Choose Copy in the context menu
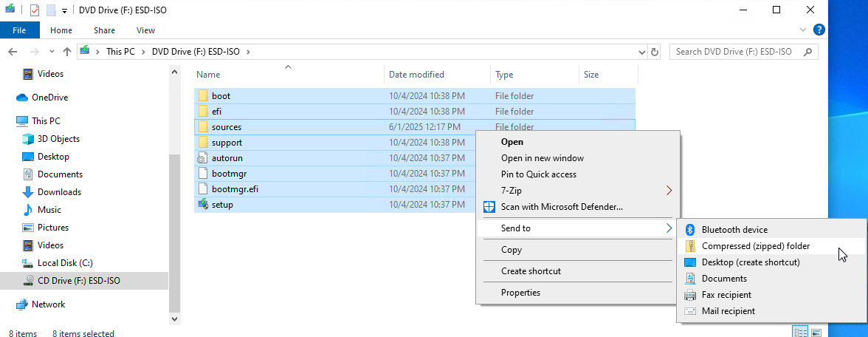Screen dimensions: 868x337 577,250
